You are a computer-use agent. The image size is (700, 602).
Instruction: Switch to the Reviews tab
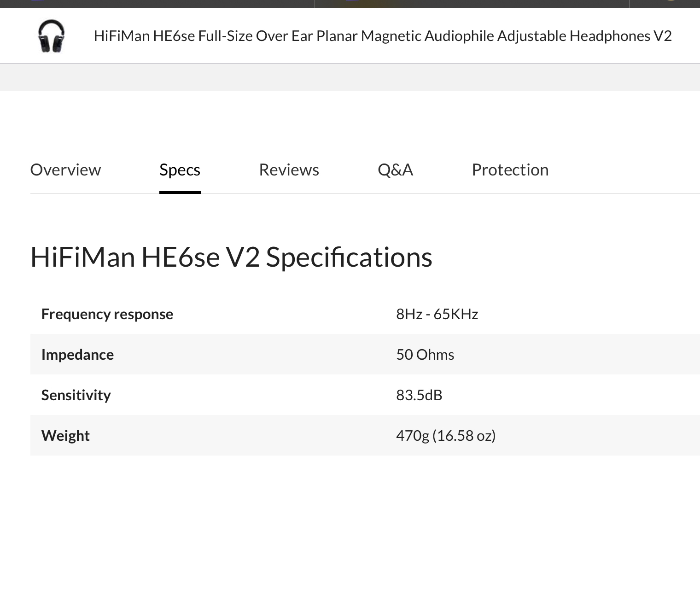pyautogui.click(x=289, y=170)
